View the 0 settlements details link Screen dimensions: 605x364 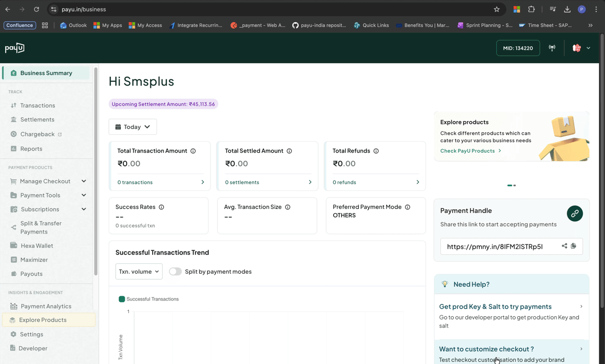coord(268,182)
